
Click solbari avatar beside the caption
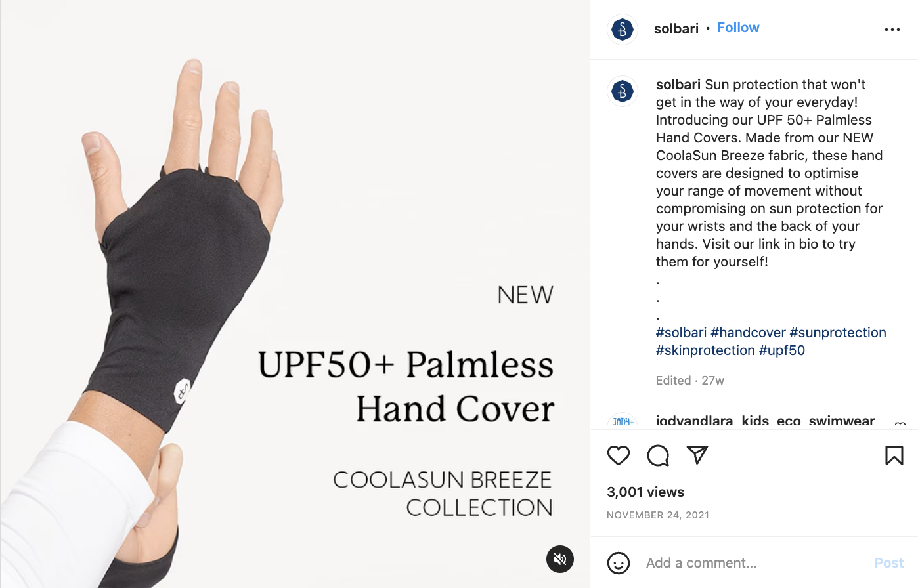623,91
